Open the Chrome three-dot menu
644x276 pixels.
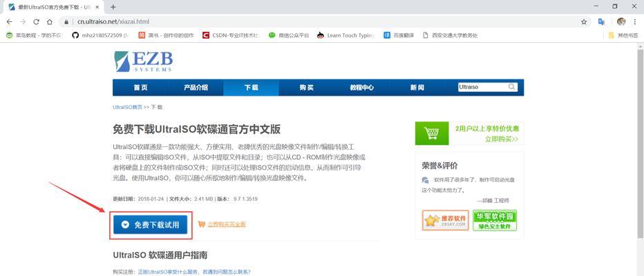coord(635,22)
